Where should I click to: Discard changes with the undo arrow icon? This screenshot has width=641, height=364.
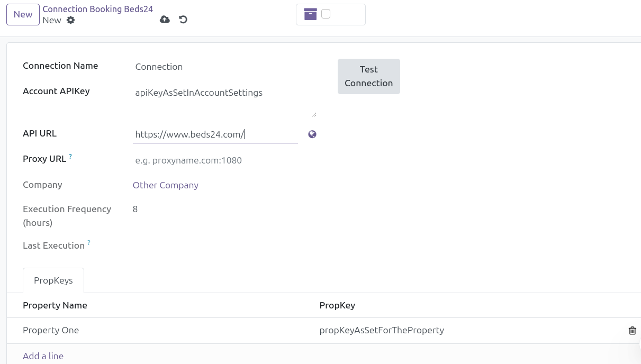pyautogui.click(x=183, y=20)
